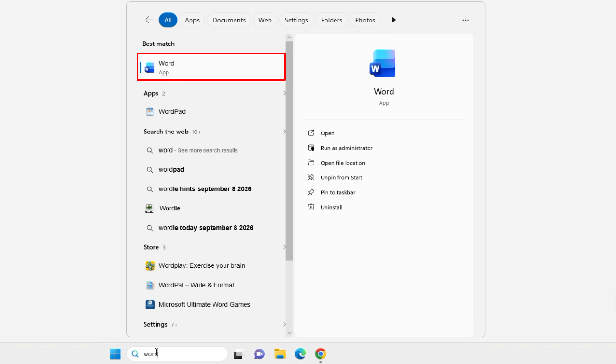
Task: Expand the Store results section
Action: (284, 247)
